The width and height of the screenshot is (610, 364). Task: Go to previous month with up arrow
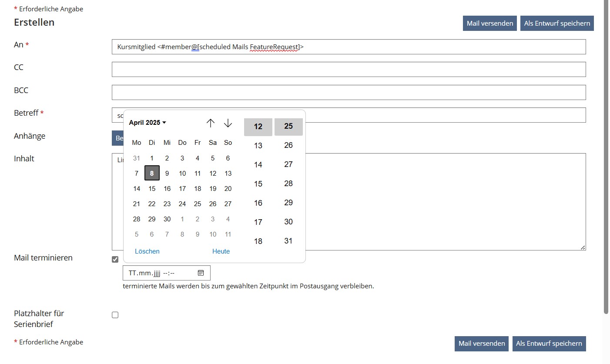[211, 123]
